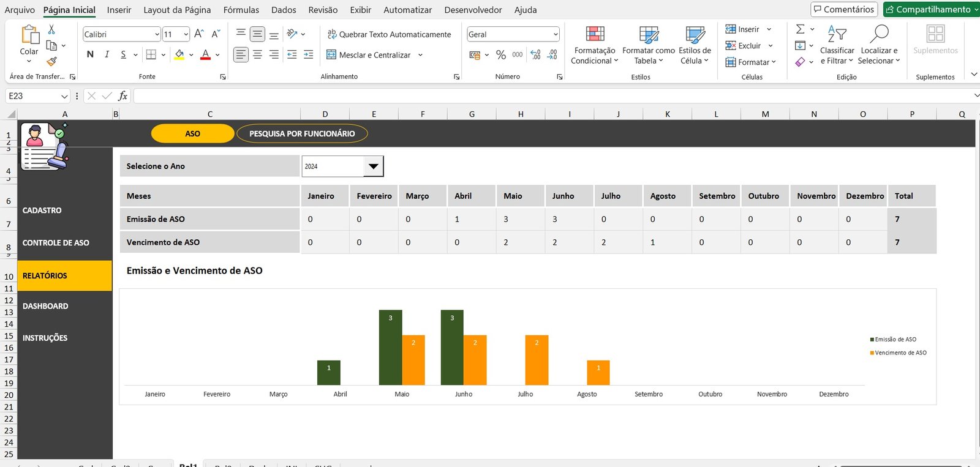Image resolution: width=980 pixels, height=467 pixels.
Task: Expand the Name Box dropdown arrow
Action: pos(64,96)
